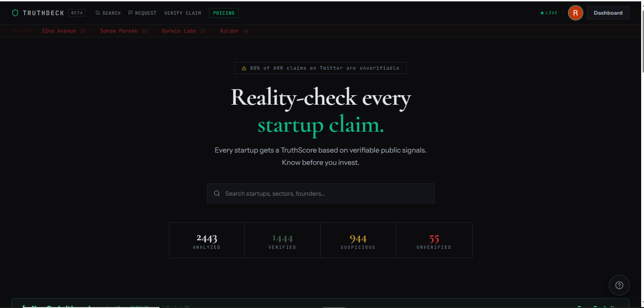Open the Dashboard
Screen dimensions: 644x308
[x=608, y=12]
